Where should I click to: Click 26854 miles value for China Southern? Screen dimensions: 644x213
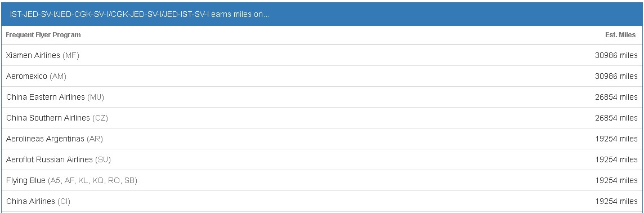click(616, 118)
